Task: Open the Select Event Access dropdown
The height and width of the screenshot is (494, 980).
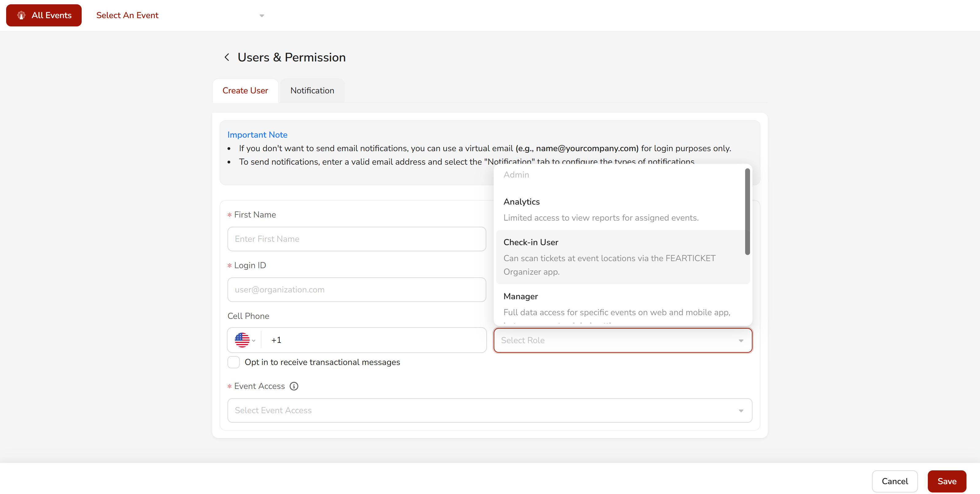Action: coord(489,410)
